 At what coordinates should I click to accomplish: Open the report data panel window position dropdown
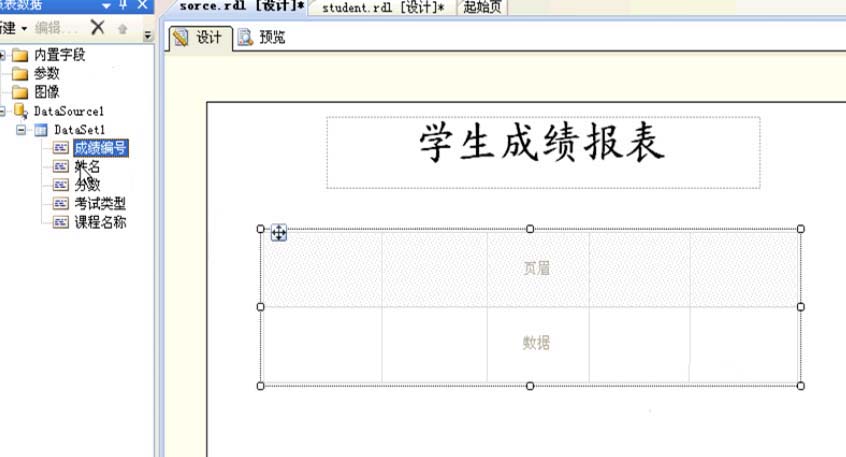(x=106, y=5)
